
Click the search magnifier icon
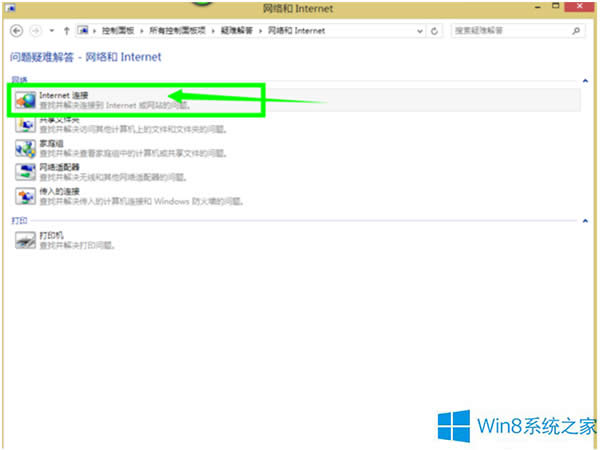(x=576, y=31)
